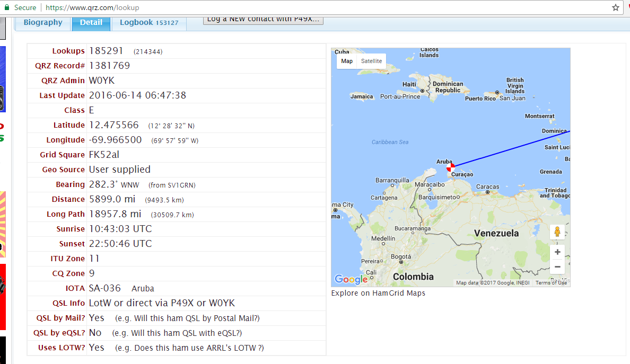
Task: Select the sunrise time 10:43:03 UTC
Action: [x=120, y=229]
